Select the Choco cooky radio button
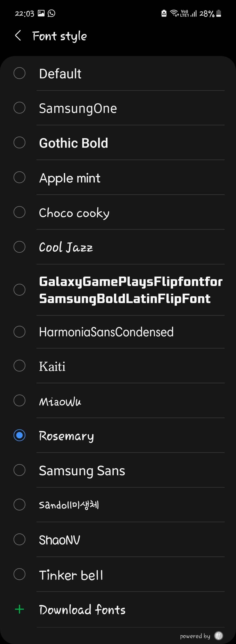This screenshot has height=644, width=236. point(19,212)
